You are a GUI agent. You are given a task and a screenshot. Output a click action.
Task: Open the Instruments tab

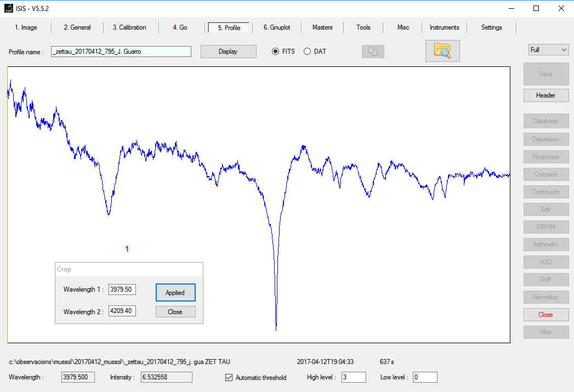tap(444, 27)
